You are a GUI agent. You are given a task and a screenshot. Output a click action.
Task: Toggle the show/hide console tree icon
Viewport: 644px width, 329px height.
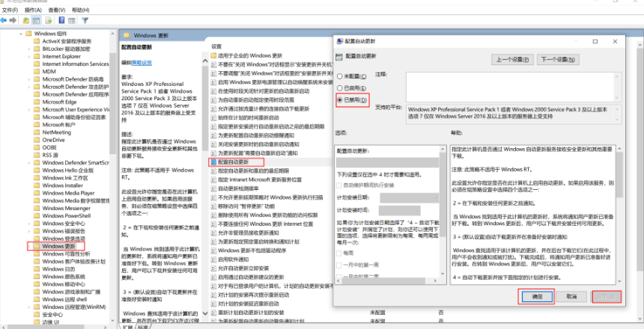click(36, 20)
